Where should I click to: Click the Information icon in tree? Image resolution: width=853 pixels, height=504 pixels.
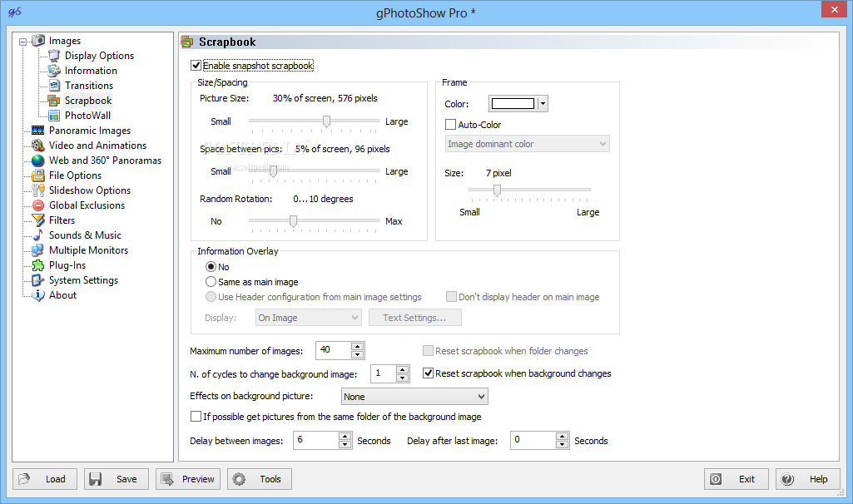[54, 70]
